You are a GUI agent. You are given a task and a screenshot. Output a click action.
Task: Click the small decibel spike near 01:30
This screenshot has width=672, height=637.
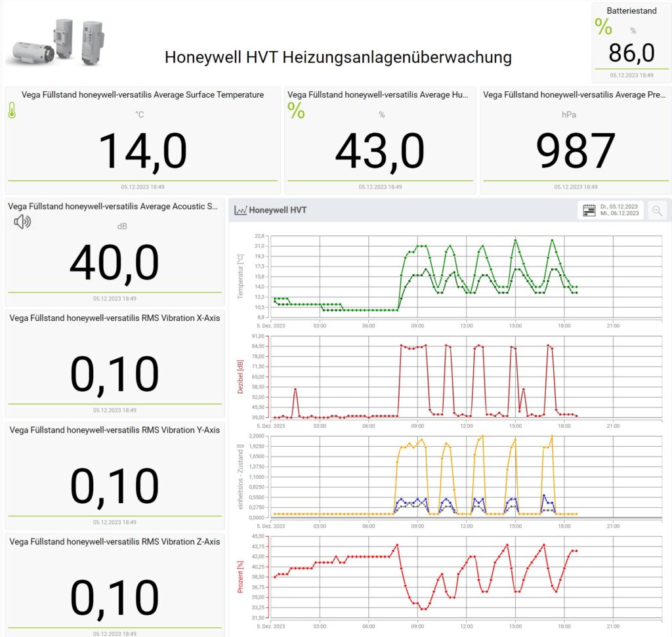[x=295, y=390]
